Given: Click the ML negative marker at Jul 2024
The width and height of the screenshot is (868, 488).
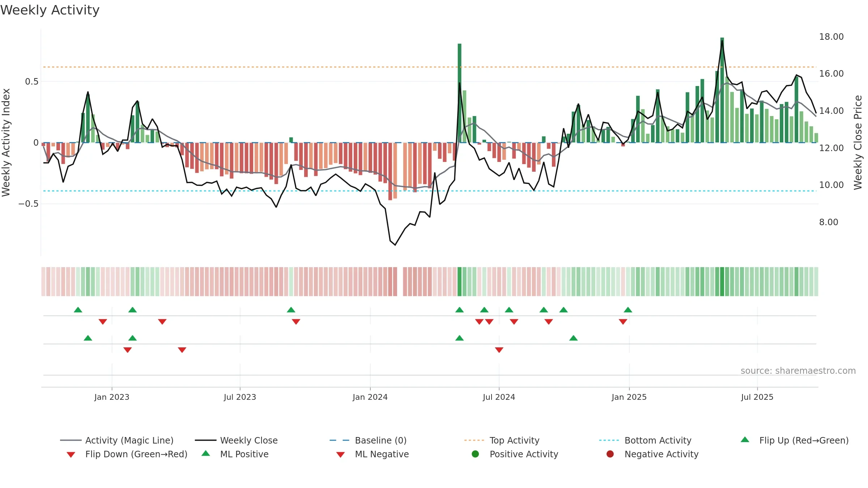Looking at the screenshot, I should [x=499, y=350].
